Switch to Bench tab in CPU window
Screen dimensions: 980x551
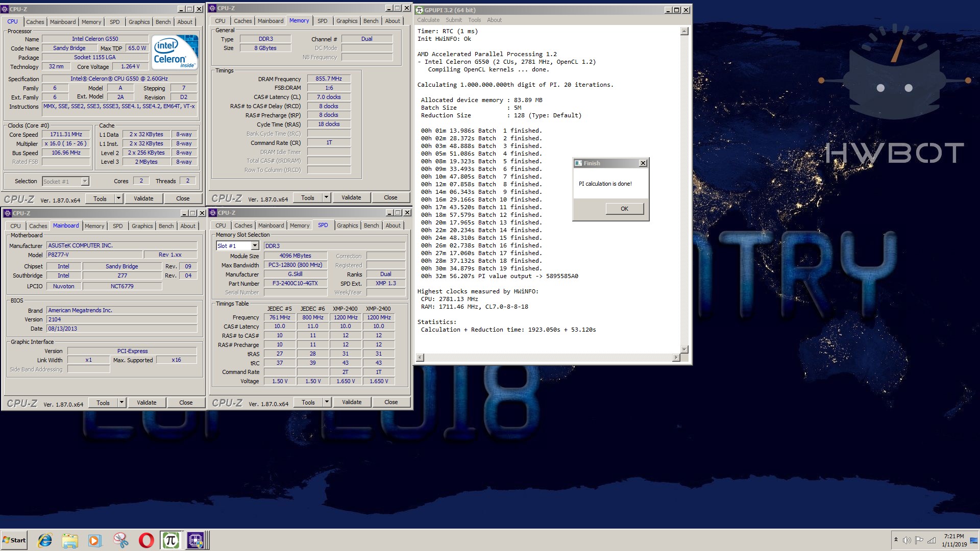163,22
